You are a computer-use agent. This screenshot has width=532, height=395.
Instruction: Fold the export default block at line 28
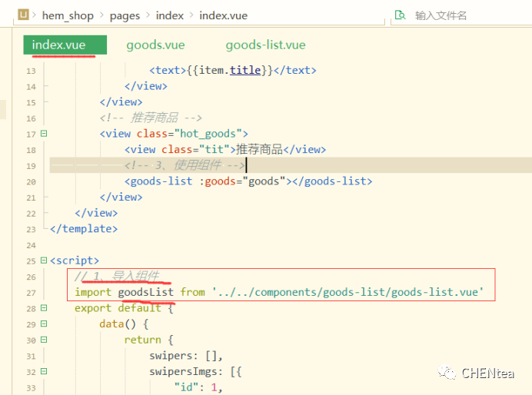43,308
